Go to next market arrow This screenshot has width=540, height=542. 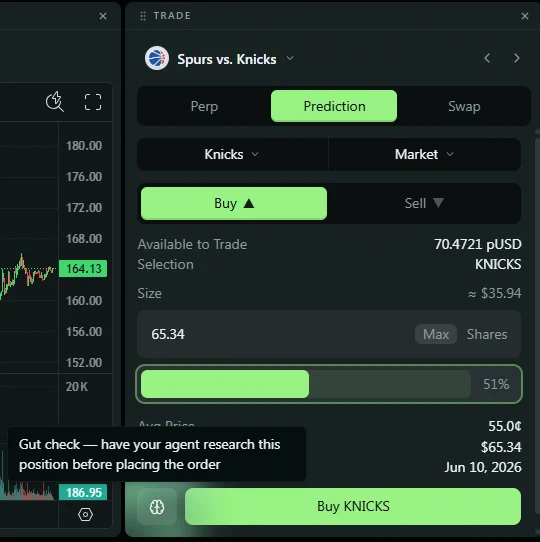[516, 58]
